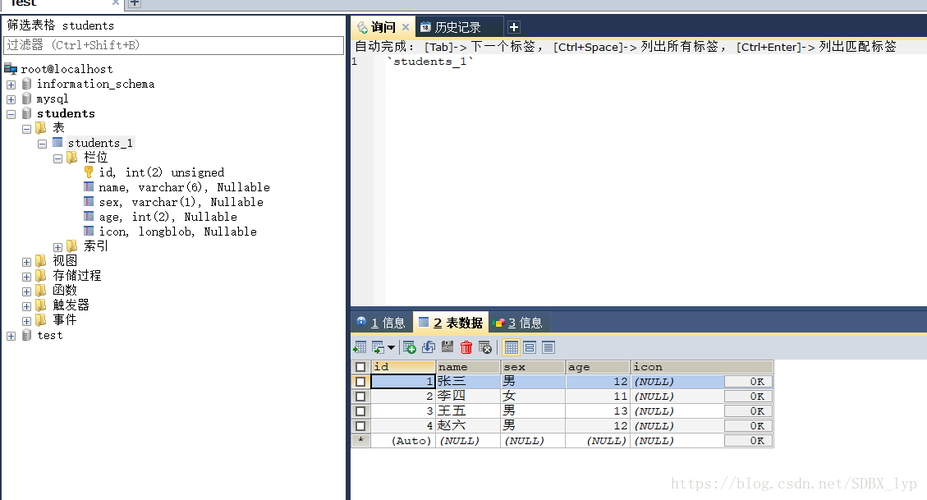Click the (Auto) cell in the new row

pyautogui.click(x=403, y=441)
